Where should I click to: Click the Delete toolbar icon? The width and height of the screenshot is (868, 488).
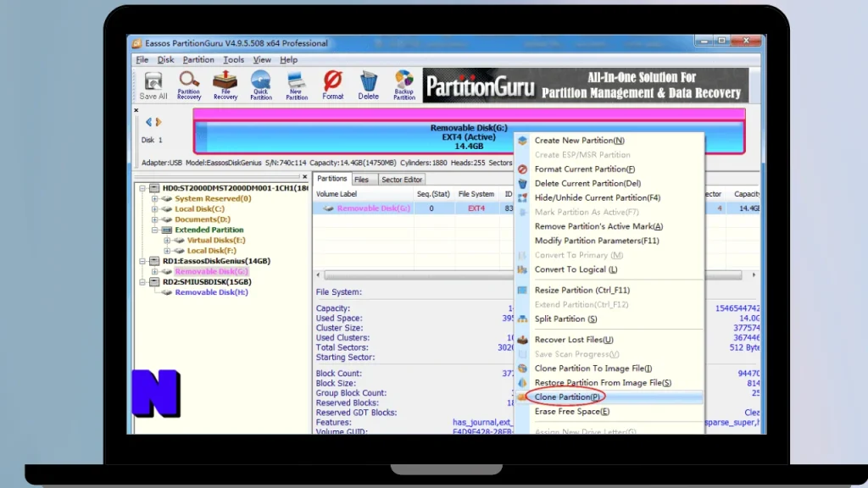click(x=368, y=86)
